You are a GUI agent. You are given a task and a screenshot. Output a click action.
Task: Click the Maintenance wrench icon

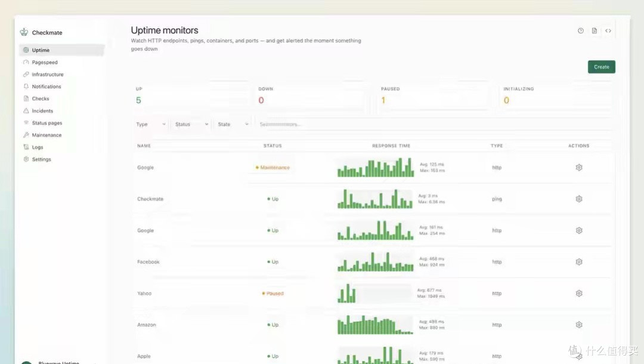point(26,135)
